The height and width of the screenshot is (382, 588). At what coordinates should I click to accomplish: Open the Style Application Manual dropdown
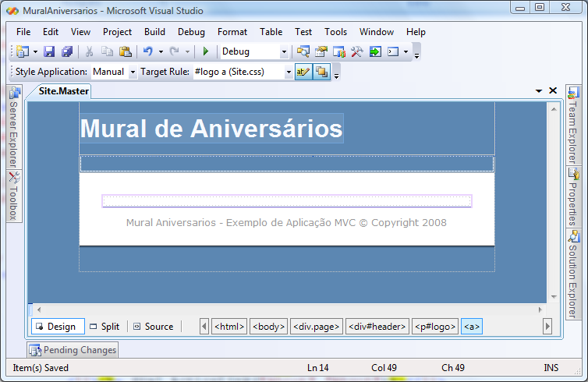click(x=133, y=72)
